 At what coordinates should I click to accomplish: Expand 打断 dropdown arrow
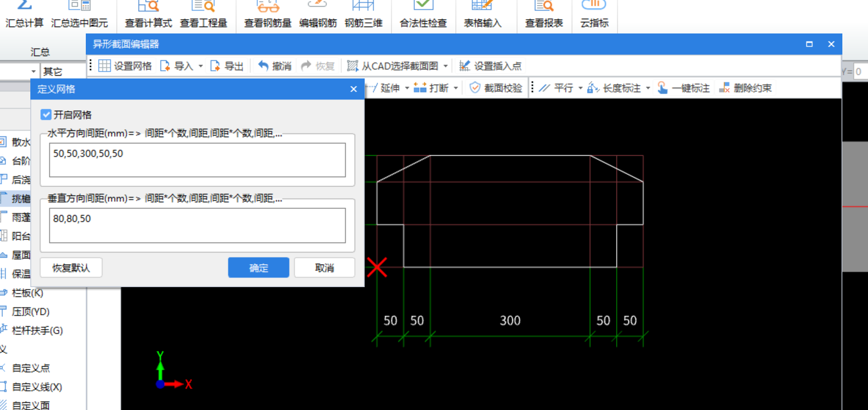[x=456, y=88]
